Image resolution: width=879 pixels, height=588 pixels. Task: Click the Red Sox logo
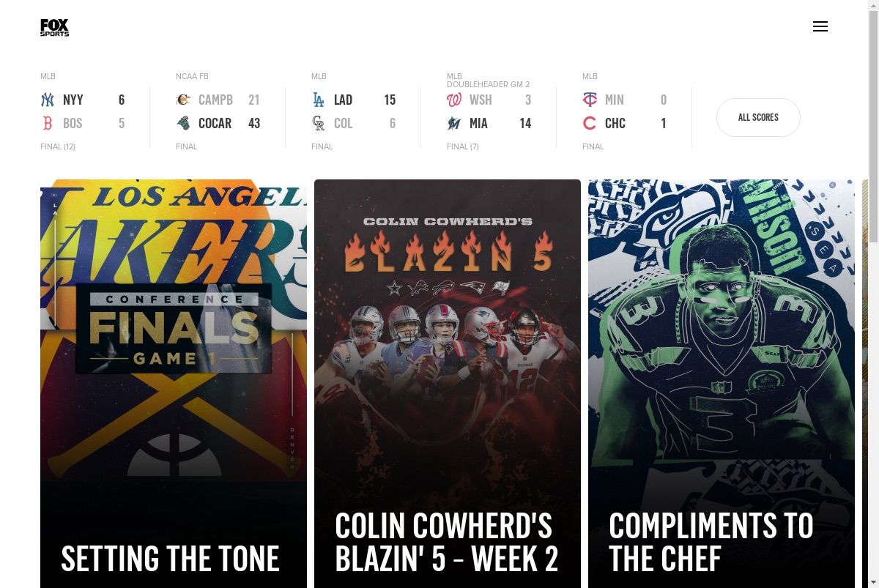pos(48,123)
